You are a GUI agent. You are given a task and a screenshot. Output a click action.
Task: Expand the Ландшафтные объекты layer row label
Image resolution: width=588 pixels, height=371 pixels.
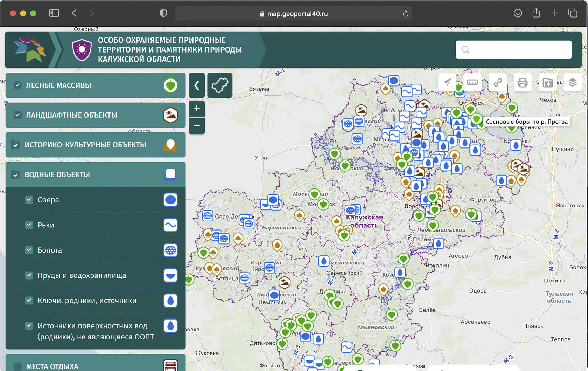71,115
